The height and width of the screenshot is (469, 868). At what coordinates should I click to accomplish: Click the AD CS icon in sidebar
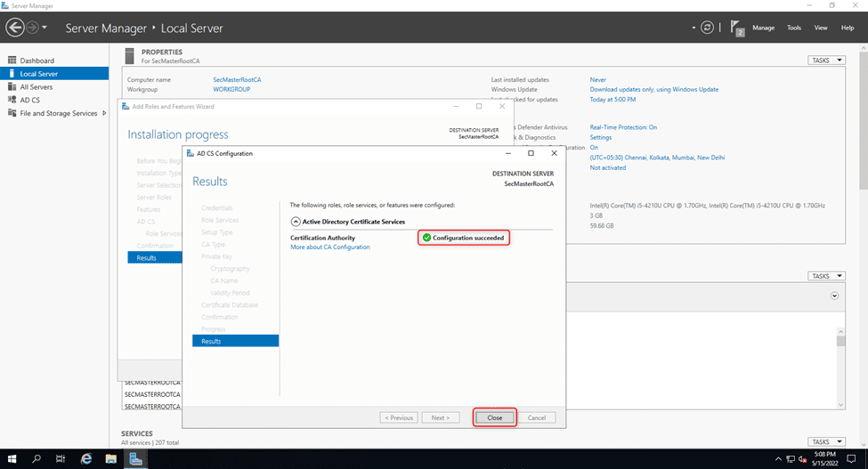pos(12,100)
